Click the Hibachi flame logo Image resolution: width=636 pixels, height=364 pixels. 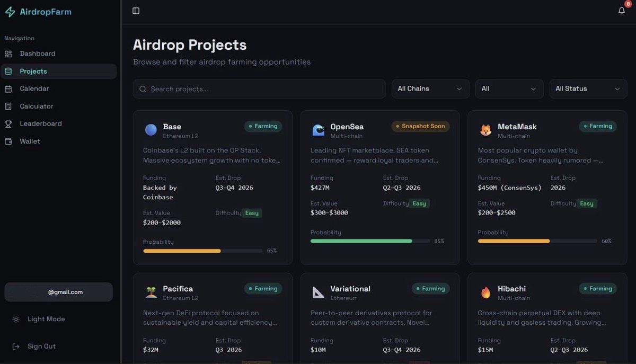coord(485,292)
